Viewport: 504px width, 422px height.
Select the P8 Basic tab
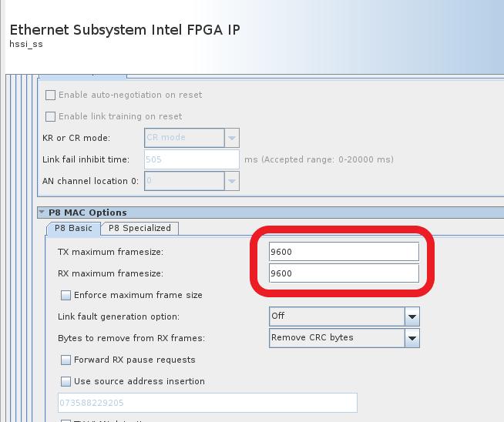tap(73, 228)
